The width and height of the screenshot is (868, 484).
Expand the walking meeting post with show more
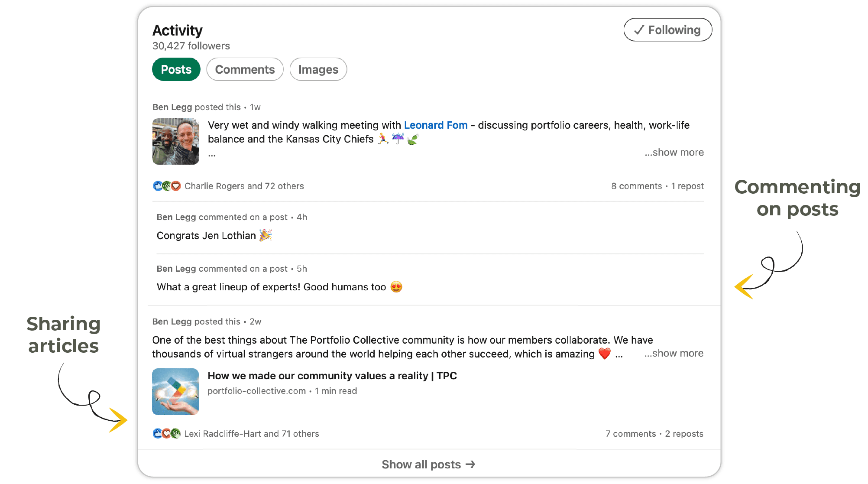674,152
